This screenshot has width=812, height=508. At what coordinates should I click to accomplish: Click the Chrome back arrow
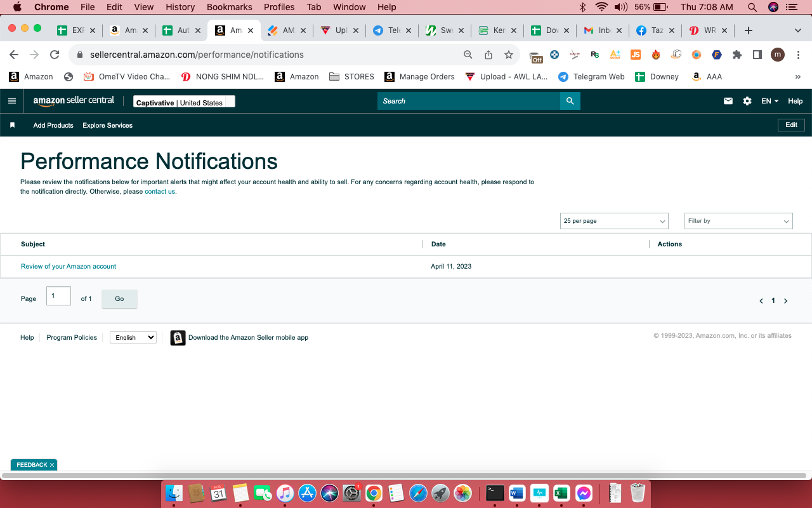[x=14, y=55]
